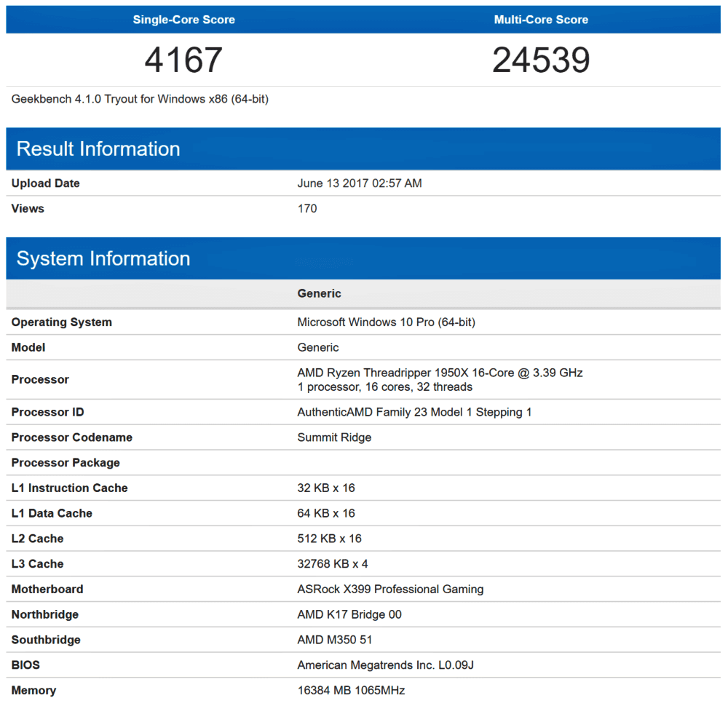Viewport: 728px width, 714px height.
Task: Click the AMD K17 Bridge 00 northbridge value
Action: (x=349, y=615)
